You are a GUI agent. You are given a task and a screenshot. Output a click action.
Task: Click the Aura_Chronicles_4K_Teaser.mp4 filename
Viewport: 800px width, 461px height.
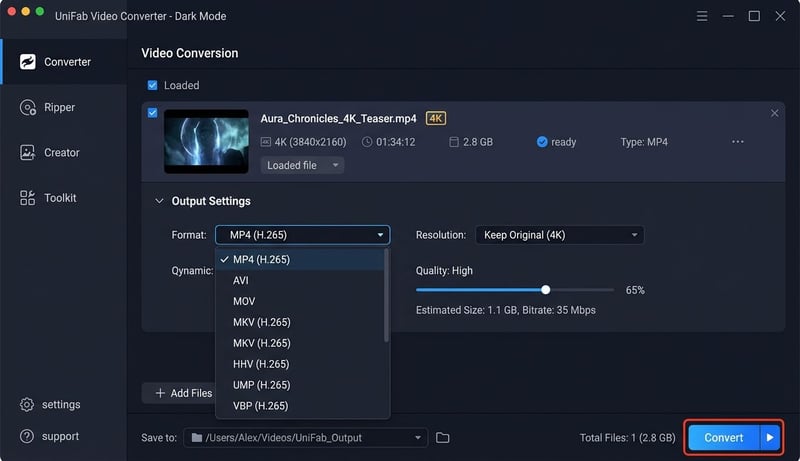338,119
